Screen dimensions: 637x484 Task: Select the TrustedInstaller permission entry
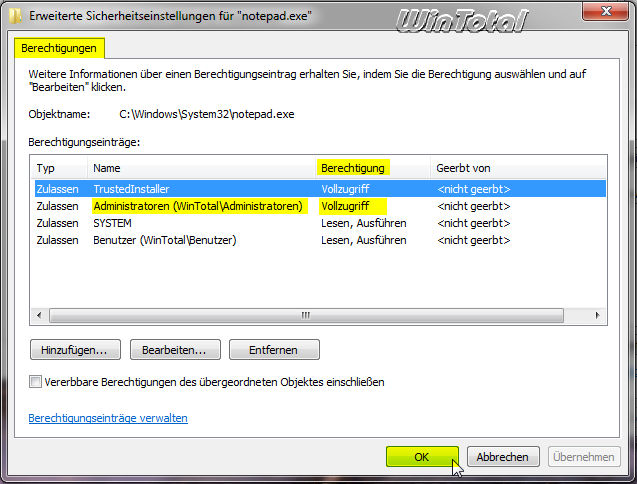[x=320, y=189]
